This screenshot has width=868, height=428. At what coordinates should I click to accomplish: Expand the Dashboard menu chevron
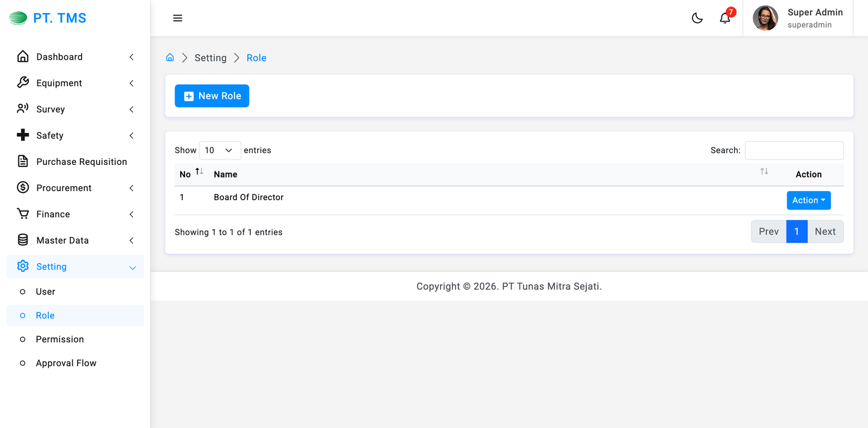pyautogui.click(x=131, y=57)
